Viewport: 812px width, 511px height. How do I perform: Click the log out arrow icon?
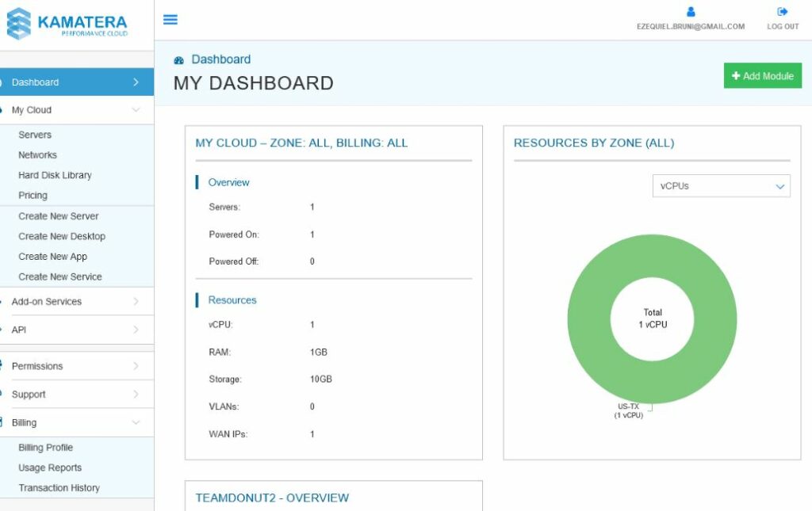tap(783, 11)
